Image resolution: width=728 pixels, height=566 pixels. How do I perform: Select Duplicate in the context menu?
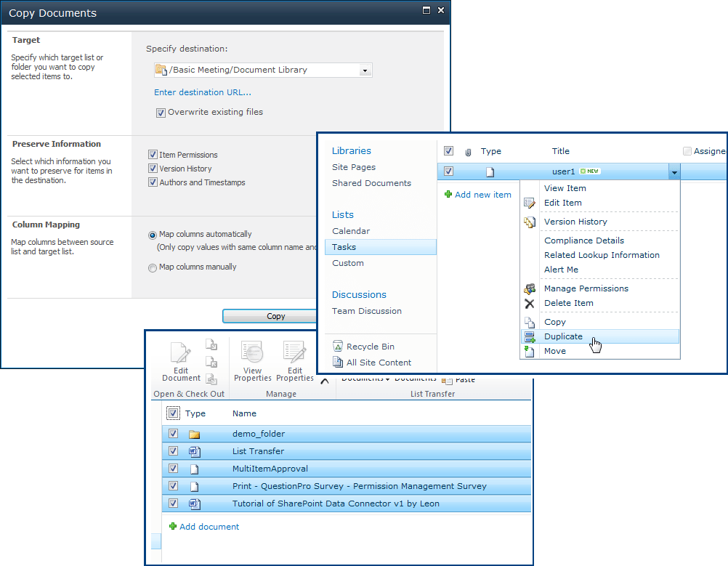click(x=600, y=336)
